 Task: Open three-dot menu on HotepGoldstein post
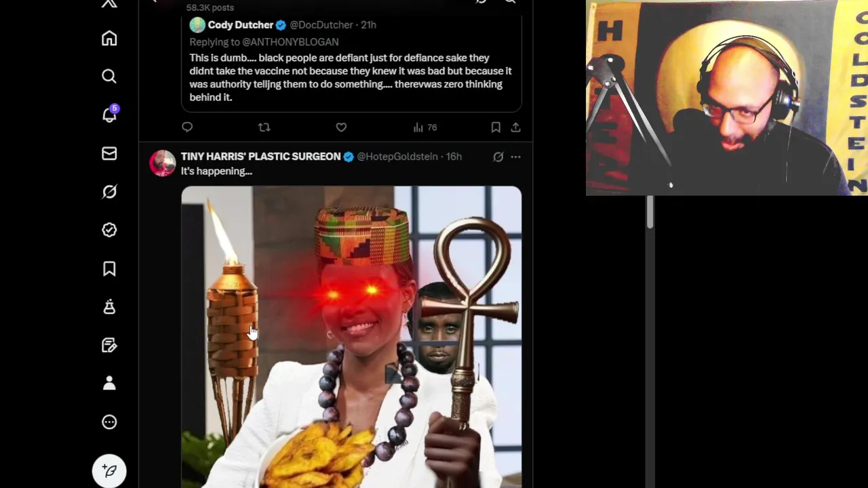coord(516,157)
